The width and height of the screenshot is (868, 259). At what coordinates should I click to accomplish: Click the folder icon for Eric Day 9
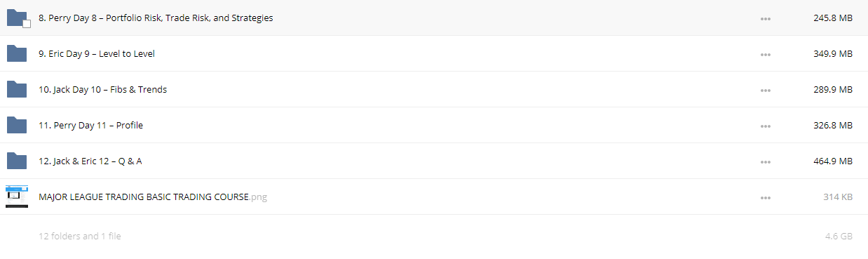coord(17,53)
